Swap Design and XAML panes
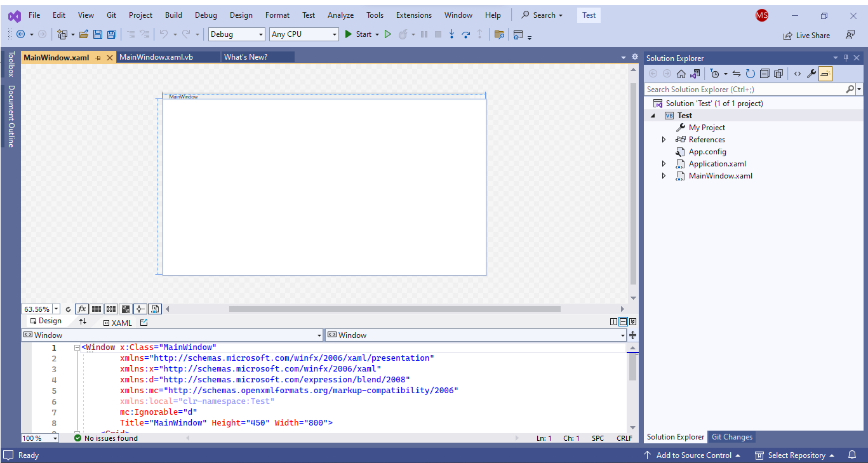The width and height of the screenshot is (868, 463). click(83, 322)
